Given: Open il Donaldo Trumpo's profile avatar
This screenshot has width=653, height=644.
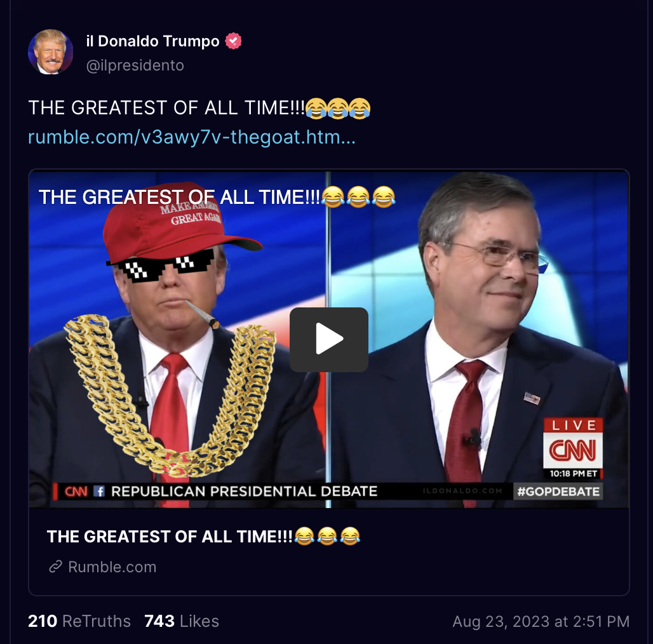Looking at the screenshot, I should 50,51.
